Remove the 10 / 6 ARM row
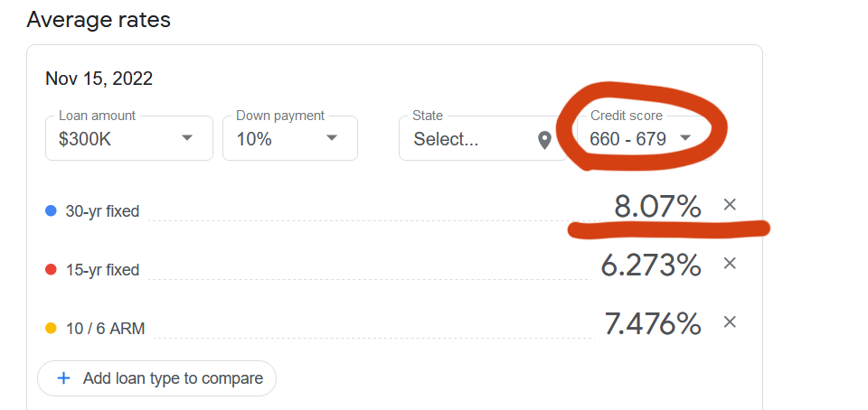The height and width of the screenshot is (410, 868). pos(730,322)
